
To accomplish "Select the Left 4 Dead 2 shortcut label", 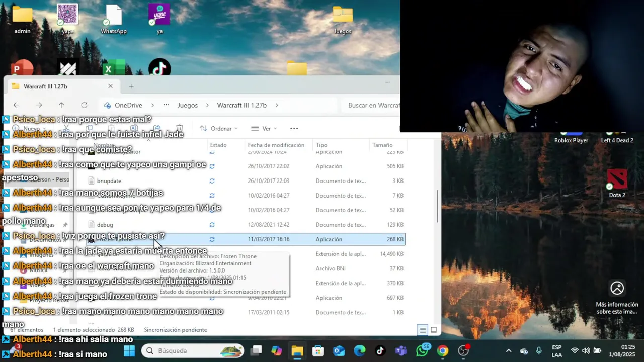I will pyautogui.click(x=617, y=140).
